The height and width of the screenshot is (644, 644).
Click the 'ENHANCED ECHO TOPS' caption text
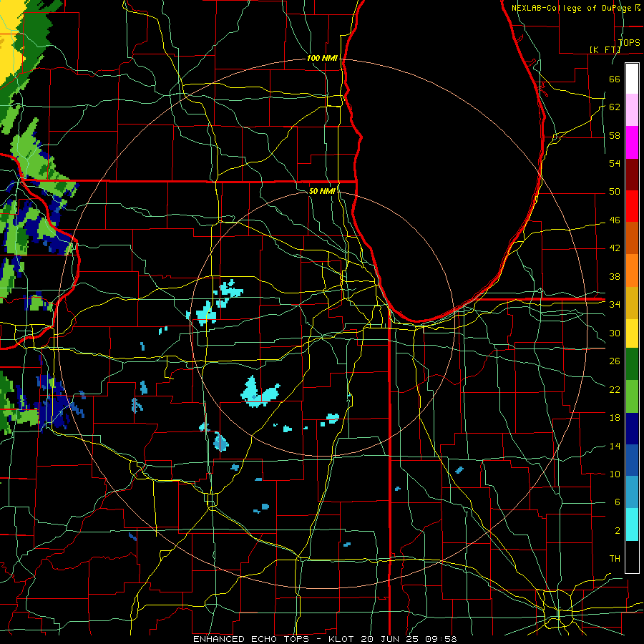(x=251, y=639)
